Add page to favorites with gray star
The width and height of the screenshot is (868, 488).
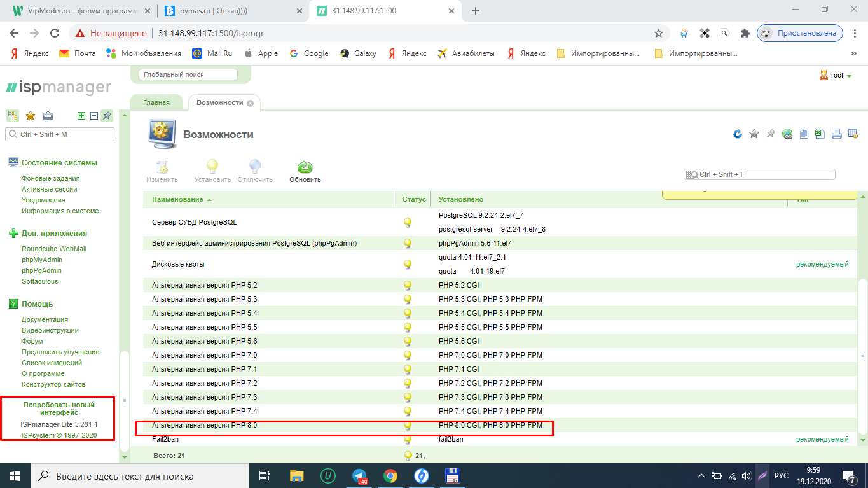tap(754, 134)
